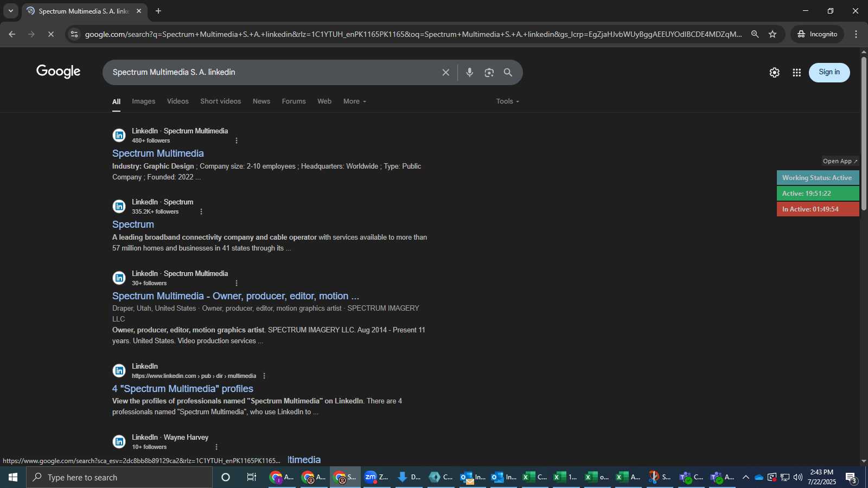Bookmark this page with the star icon
This screenshot has height=488, width=868.
773,34
